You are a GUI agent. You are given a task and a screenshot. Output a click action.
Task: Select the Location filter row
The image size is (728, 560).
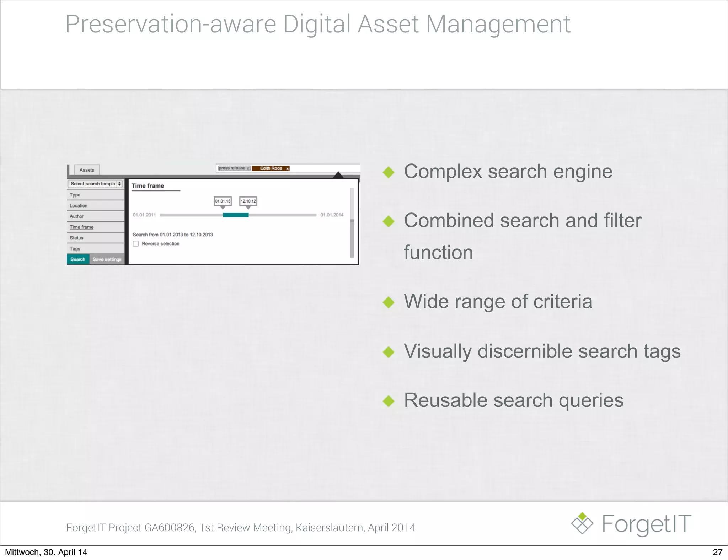coord(96,205)
